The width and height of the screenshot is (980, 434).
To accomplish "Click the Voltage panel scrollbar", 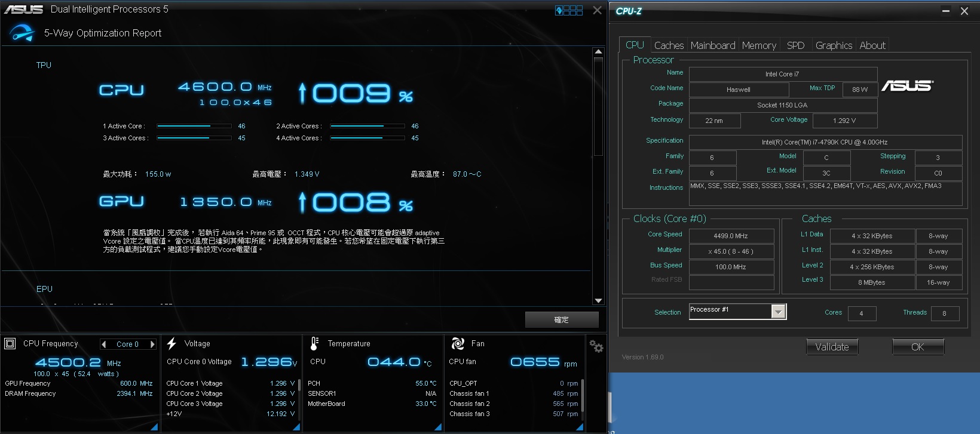I will click(x=299, y=384).
